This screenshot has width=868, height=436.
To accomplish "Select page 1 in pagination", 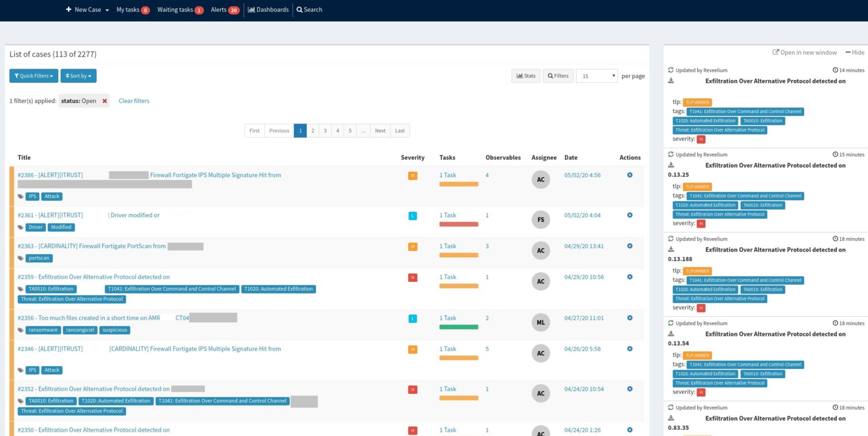I will (300, 130).
